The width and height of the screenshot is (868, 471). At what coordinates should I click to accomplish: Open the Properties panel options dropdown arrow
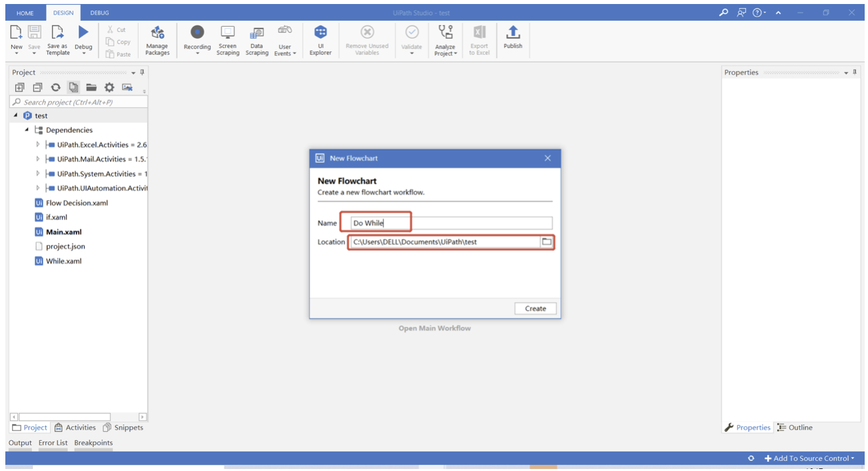coord(847,73)
